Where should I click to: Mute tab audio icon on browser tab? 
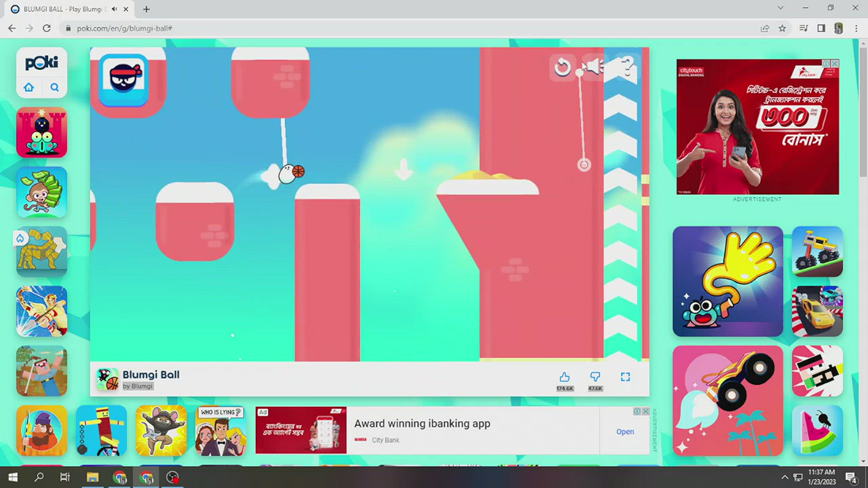114,9
